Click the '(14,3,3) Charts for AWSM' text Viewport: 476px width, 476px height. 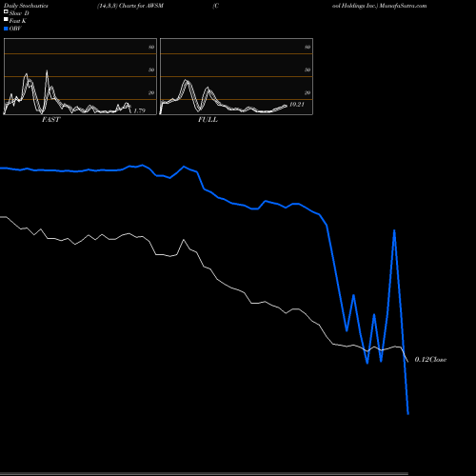tap(130, 6)
